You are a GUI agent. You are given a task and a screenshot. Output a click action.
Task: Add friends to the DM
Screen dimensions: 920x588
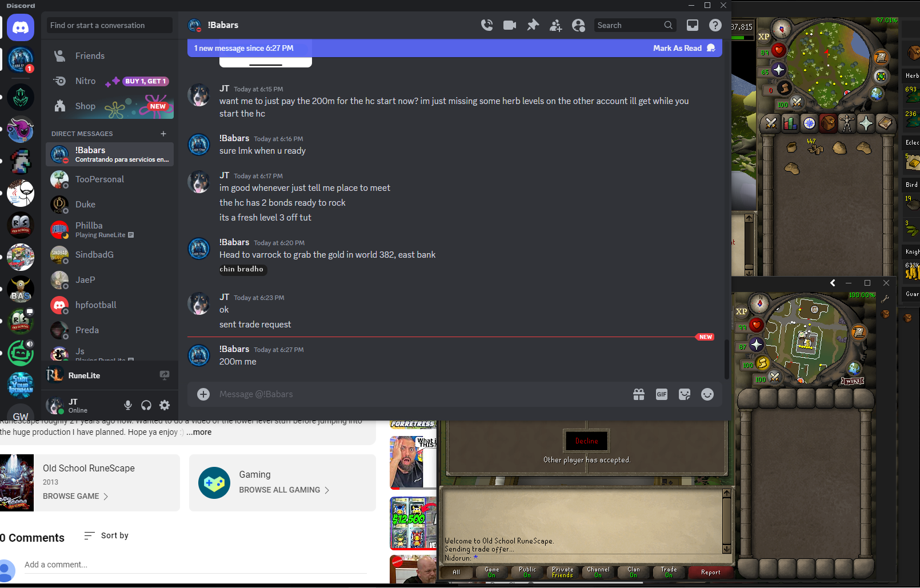pyautogui.click(x=555, y=25)
